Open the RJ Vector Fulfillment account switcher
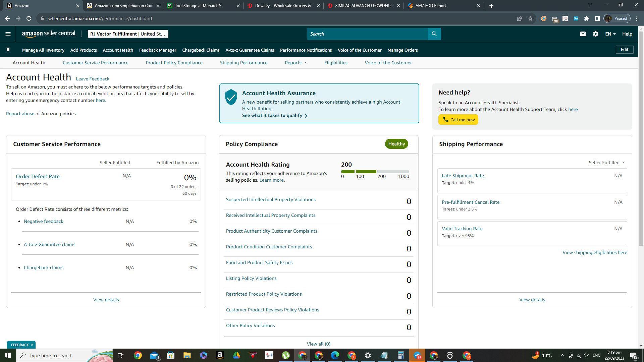The width and height of the screenshot is (644, 362). click(128, 34)
